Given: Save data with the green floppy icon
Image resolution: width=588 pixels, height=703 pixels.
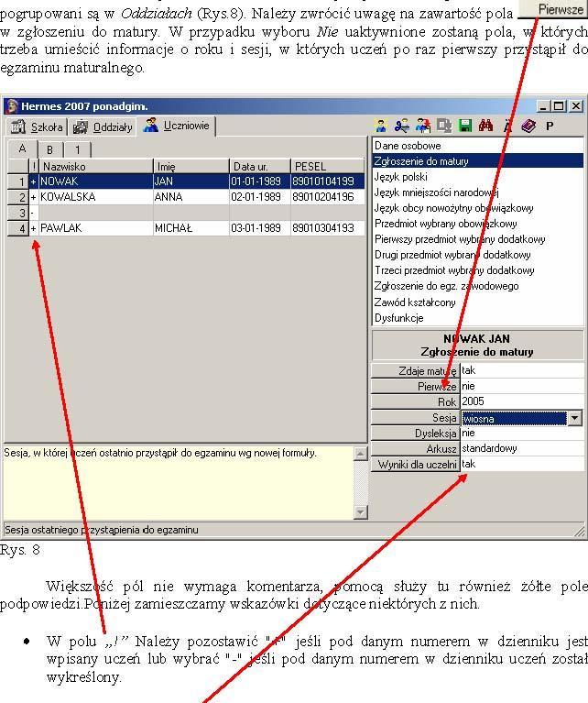Looking at the screenshot, I should 465,126.
